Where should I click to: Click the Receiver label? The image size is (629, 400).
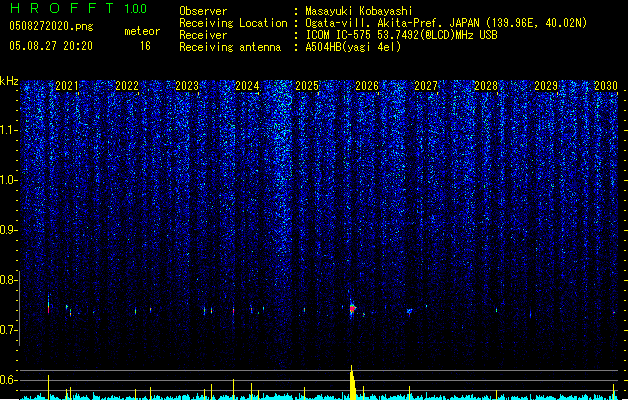(203, 35)
